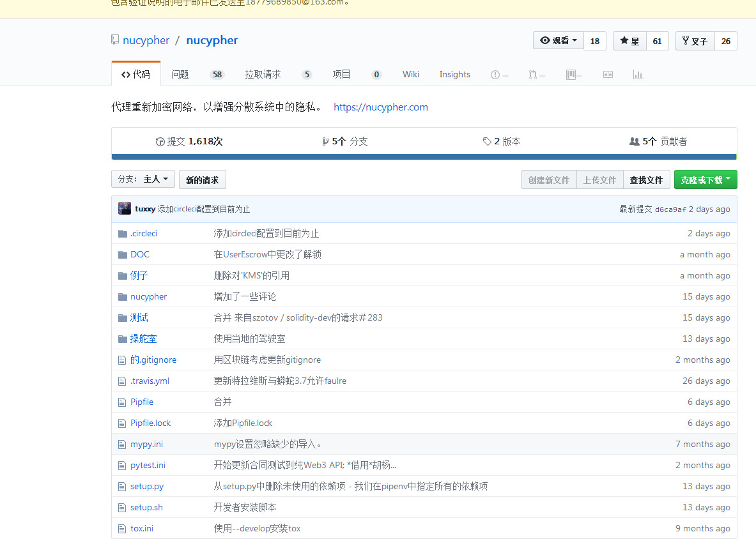The height and width of the screenshot is (555, 756).
Task: Select the 代码 code tab
Action: (136, 74)
